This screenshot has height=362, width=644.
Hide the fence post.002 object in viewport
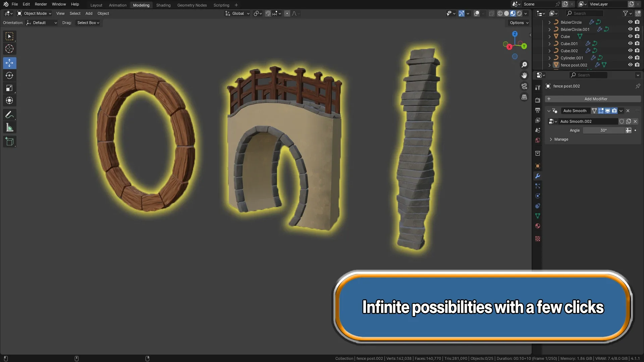[630, 65]
